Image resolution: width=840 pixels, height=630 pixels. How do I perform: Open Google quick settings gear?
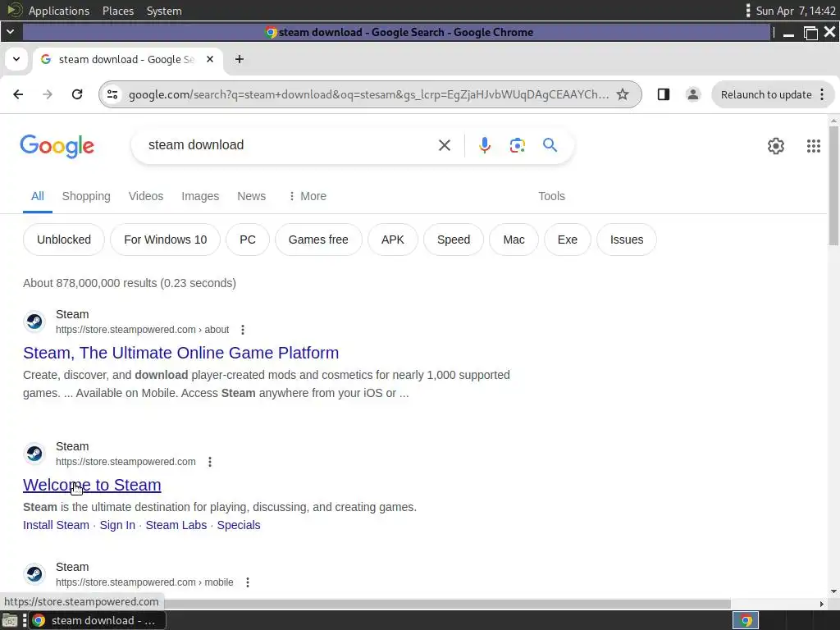point(776,146)
